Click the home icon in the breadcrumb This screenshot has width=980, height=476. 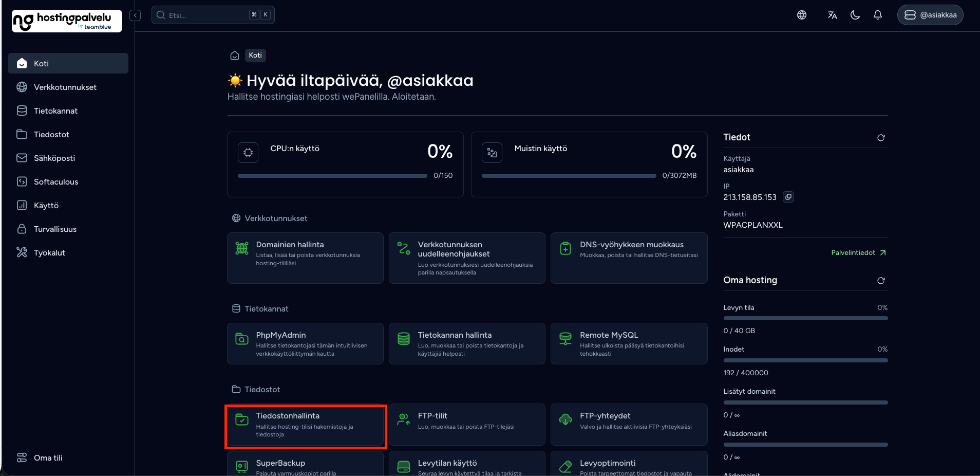(x=235, y=56)
